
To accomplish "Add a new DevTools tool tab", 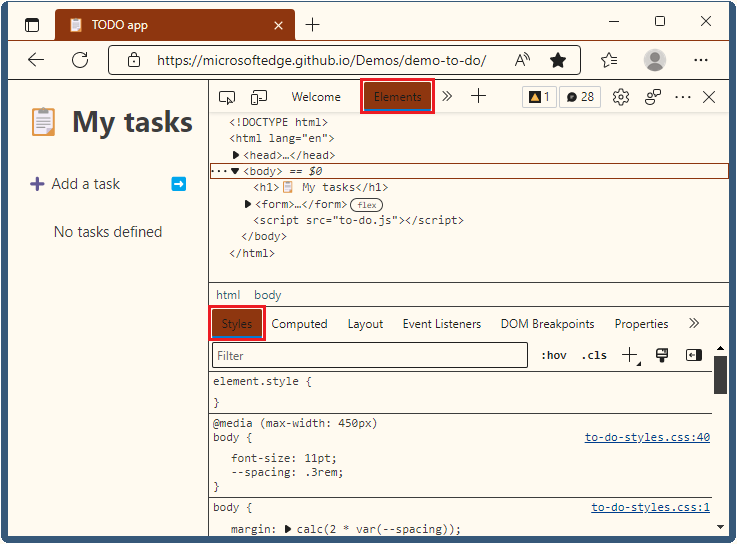I will coord(478,96).
